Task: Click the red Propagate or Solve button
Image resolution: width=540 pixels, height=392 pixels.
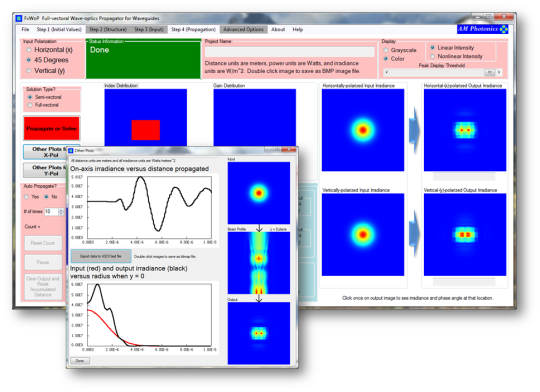Action: (x=52, y=128)
